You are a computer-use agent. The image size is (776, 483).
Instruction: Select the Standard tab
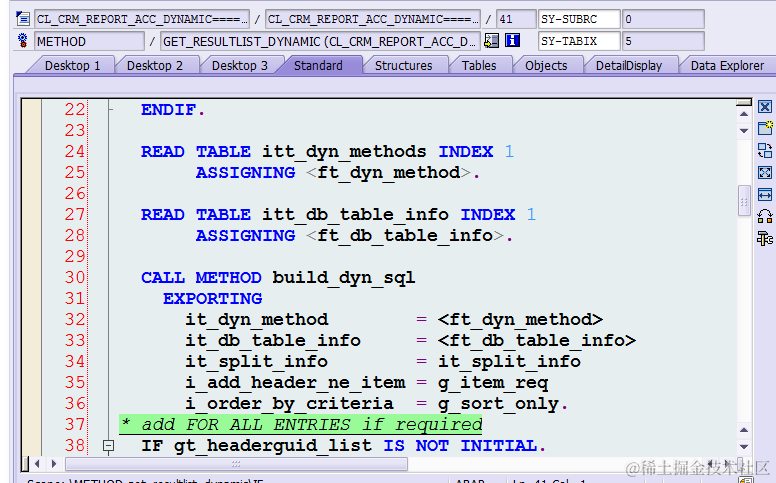(x=318, y=65)
